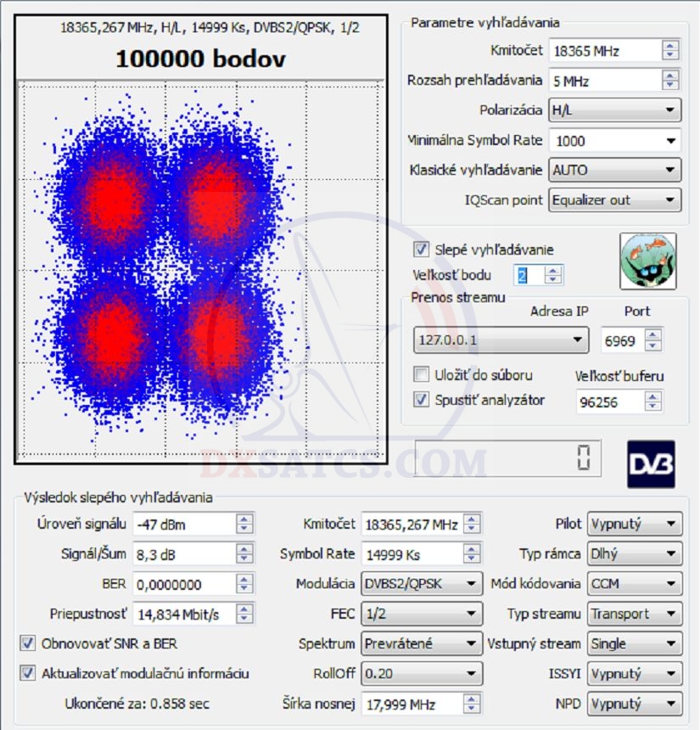Click the Port input field
This screenshot has width=700, height=730.
(621, 340)
